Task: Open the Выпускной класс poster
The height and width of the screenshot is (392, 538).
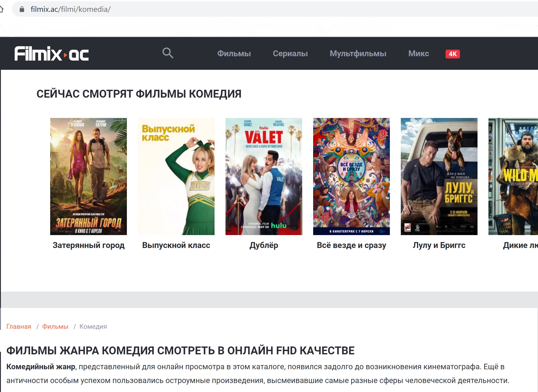Action: [176, 176]
